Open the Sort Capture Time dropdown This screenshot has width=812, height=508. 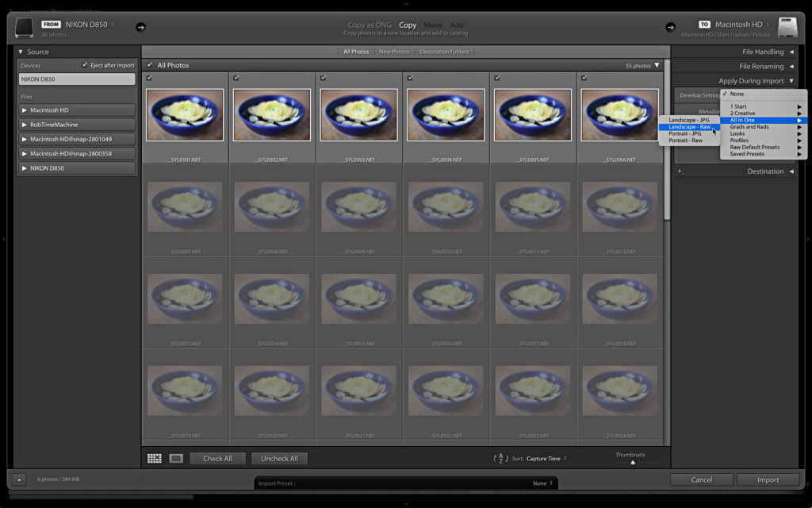tap(546, 459)
